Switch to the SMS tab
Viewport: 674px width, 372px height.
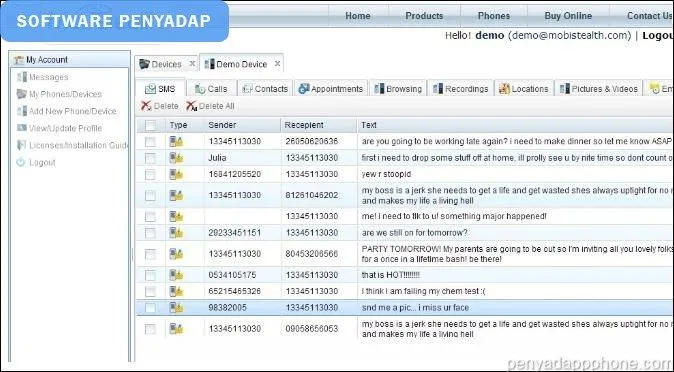click(x=161, y=89)
